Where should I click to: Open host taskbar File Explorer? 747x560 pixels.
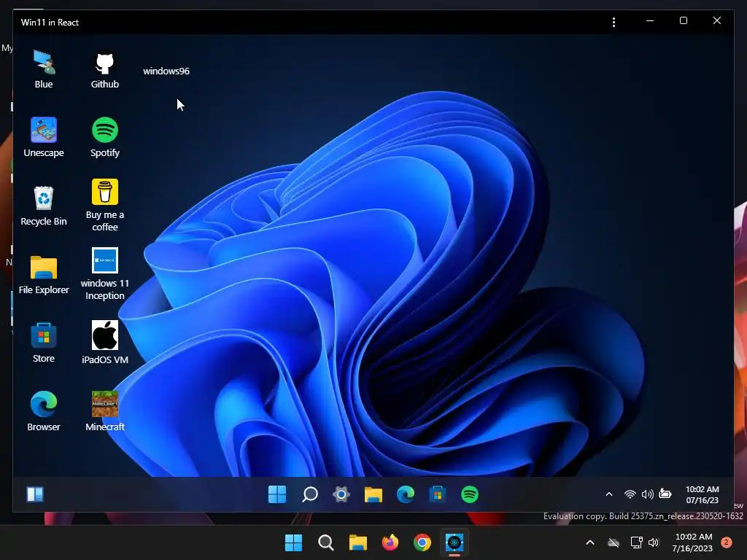pyautogui.click(x=357, y=542)
